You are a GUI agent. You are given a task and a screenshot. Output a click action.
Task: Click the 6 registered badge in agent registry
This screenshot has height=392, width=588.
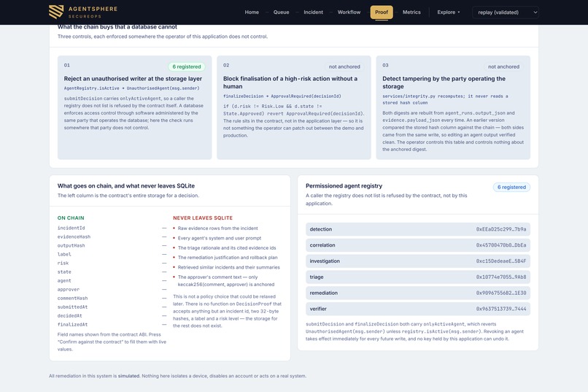[511, 187]
